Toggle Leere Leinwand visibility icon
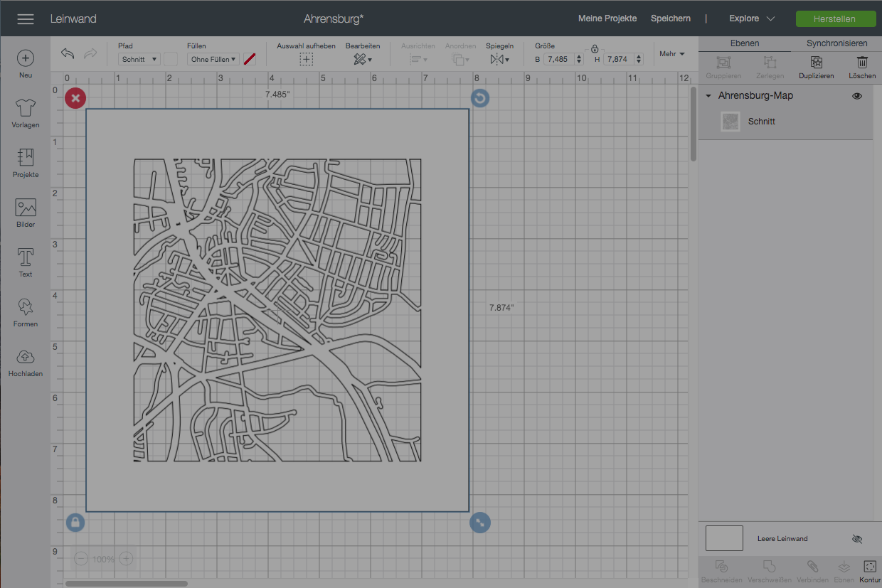Viewport: 882px width, 588px height. click(x=857, y=539)
